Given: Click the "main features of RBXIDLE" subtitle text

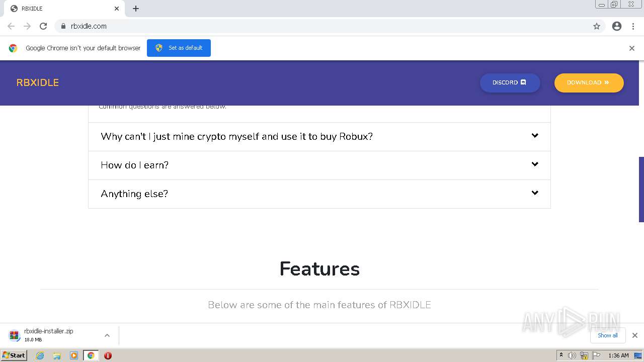Looking at the screenshot, I should (x=319, y=305).
